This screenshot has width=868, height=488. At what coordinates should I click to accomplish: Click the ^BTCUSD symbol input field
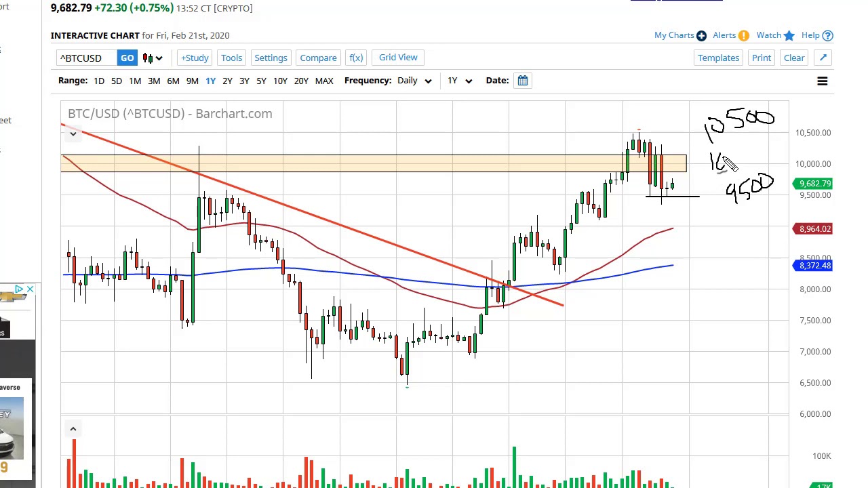[87, 58]
